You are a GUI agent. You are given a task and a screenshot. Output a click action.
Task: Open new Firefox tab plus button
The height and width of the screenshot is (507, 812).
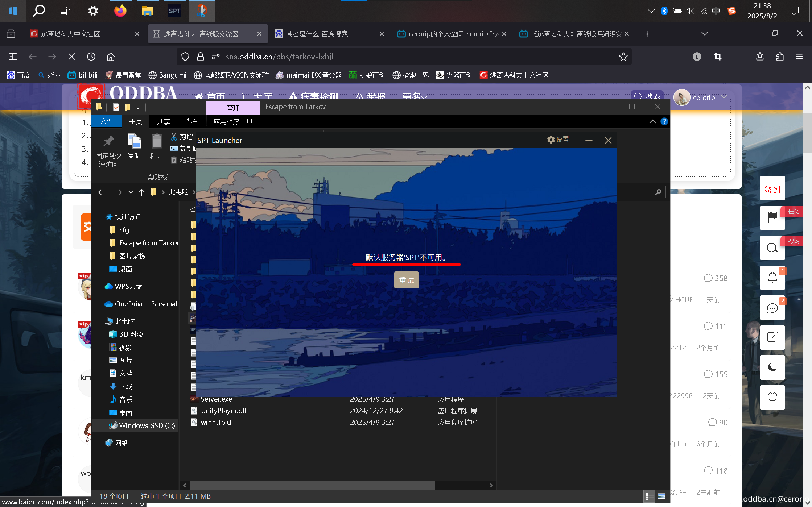point(647,34)
